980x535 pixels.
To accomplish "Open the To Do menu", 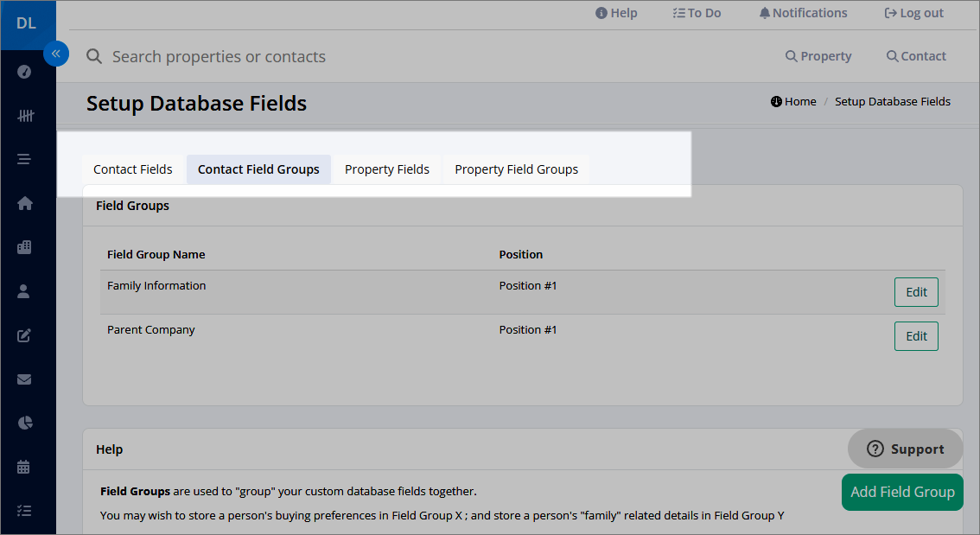I will tap(697, 12).
